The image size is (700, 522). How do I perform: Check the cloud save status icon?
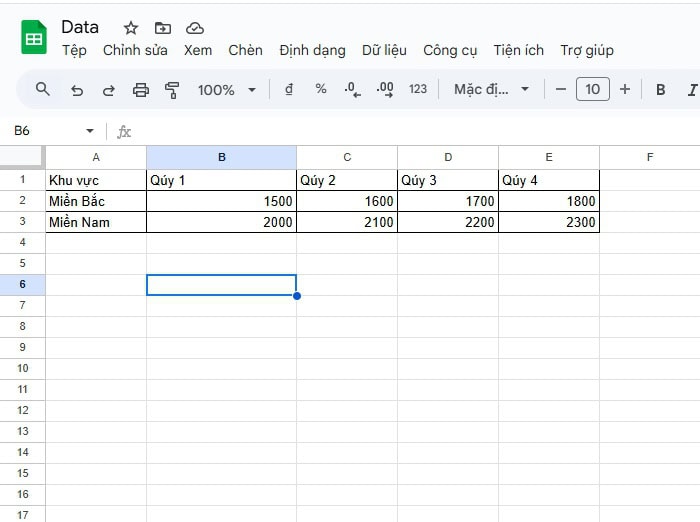[195, 28]
